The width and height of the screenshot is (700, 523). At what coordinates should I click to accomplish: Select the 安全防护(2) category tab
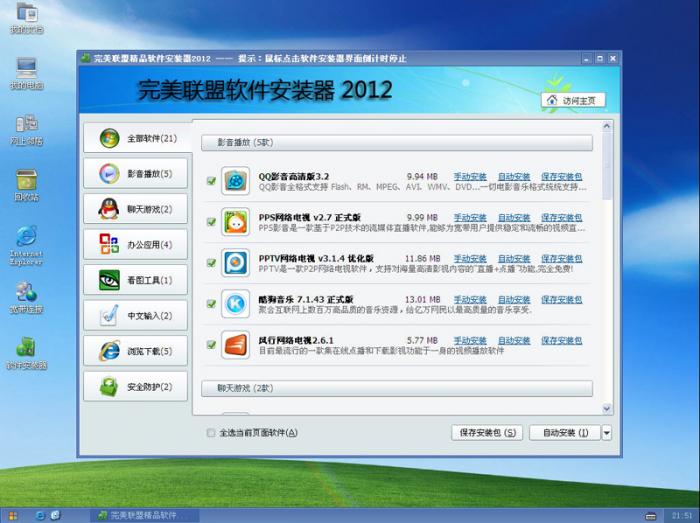[x=135, y=386]
